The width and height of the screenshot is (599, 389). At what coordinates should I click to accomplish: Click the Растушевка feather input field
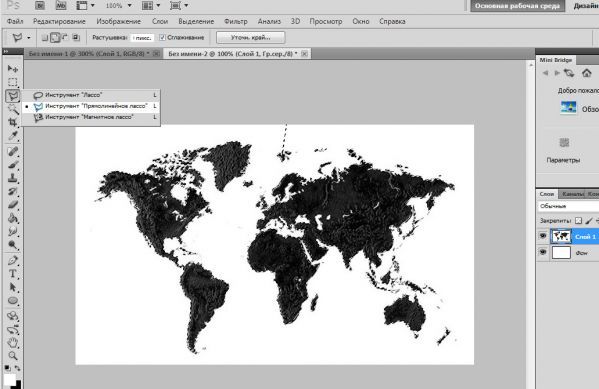(142, 37)
